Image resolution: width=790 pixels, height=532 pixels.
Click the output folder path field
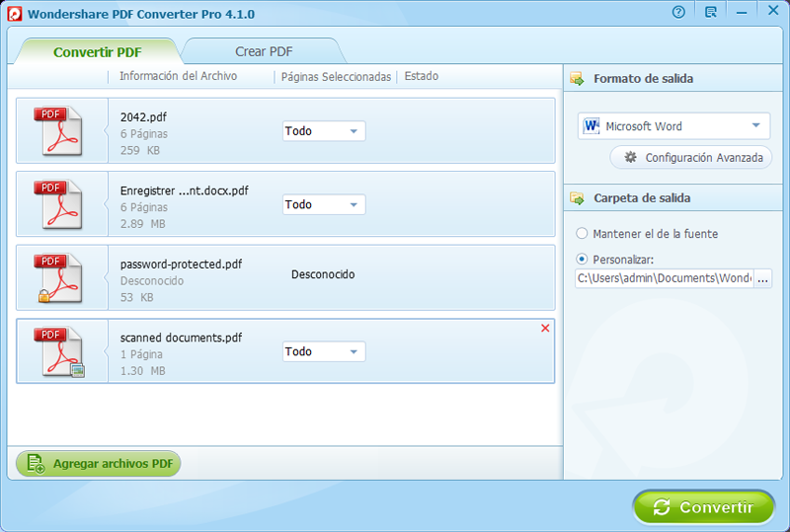click(x=664, y=279)
